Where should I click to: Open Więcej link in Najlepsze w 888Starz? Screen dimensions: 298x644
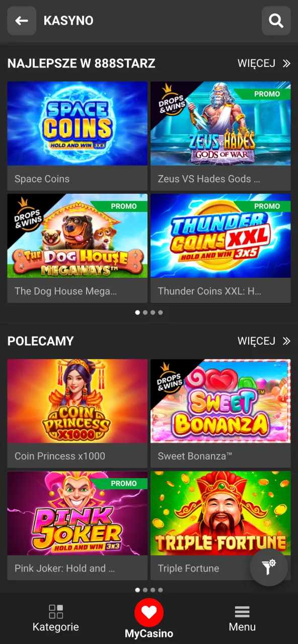point(256,63)
